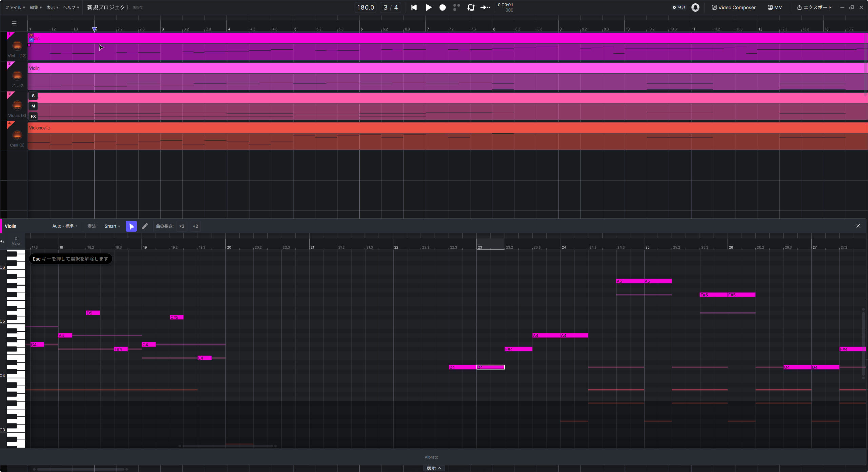Select the C#5 note in the piano roll
This screenshot has height=472, width=868.
click(177, 317)
